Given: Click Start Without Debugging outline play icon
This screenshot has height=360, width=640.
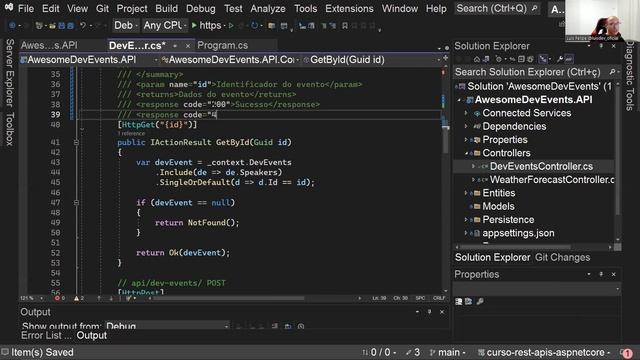Looking at the screenshot, I should (x=231, y=25).
